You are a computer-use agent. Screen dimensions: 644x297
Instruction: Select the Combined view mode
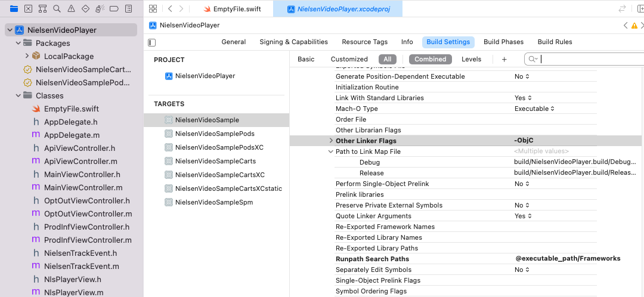431,59
